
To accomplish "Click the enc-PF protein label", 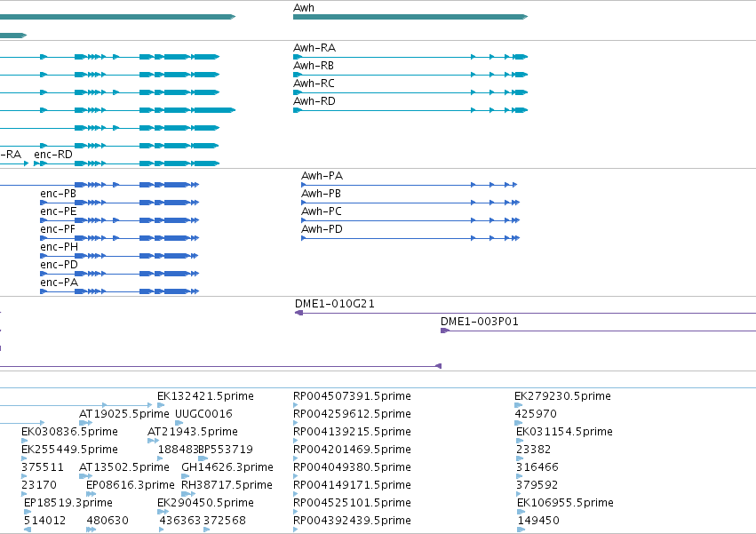I will click(58, 229).
